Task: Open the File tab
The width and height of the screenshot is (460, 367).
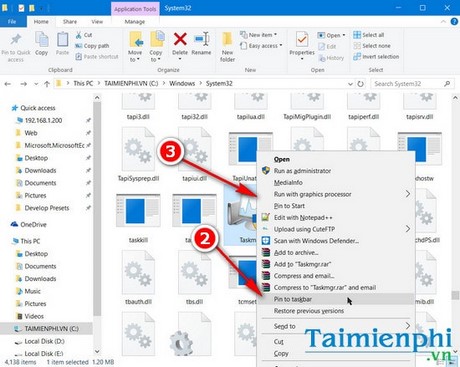Action: [12, 22]
